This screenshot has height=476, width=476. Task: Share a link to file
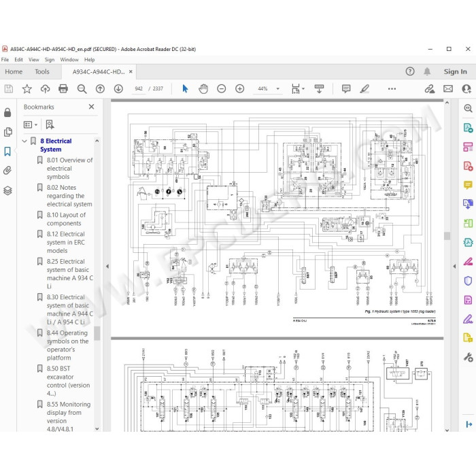(430, 88)
